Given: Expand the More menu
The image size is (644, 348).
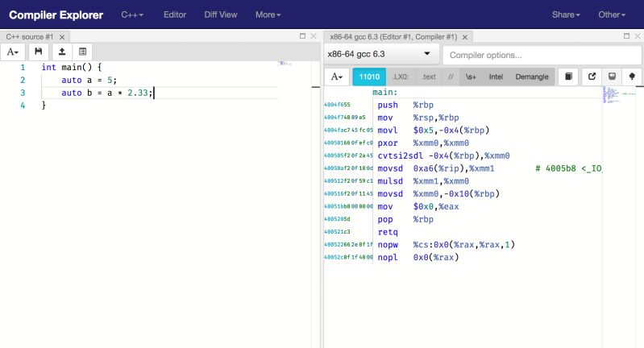Looking at the screenshot, I should tap(268, 14).
